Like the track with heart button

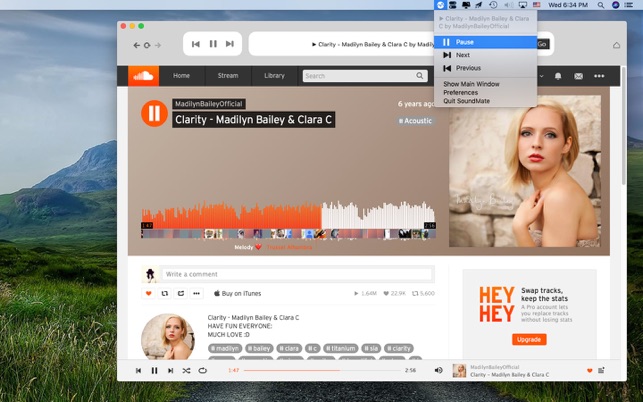(148, 293)
